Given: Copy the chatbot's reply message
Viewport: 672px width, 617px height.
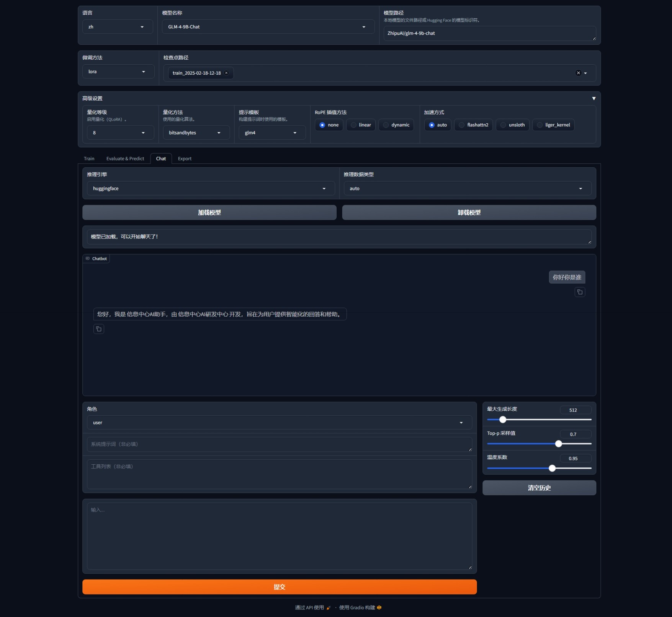Looking at the screenshot, I should (99, 329).
